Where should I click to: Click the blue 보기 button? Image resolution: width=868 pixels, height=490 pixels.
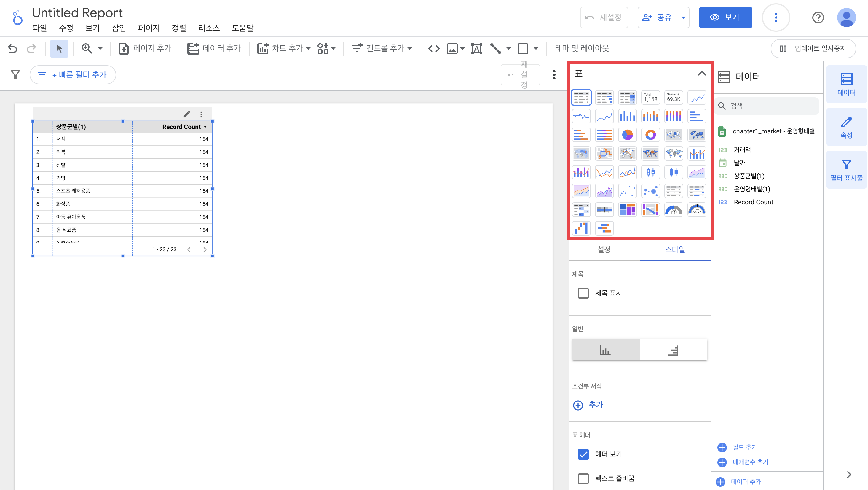click(x=725, y=17)
